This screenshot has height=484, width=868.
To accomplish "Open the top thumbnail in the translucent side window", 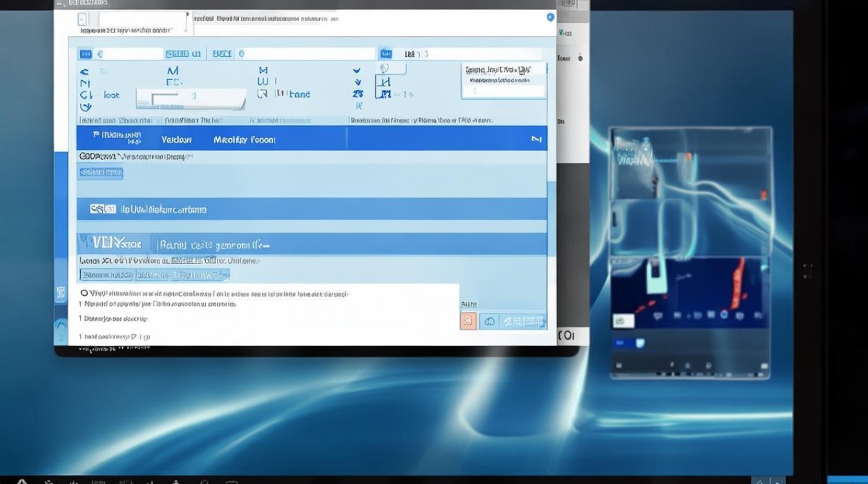I will [690, 163].
